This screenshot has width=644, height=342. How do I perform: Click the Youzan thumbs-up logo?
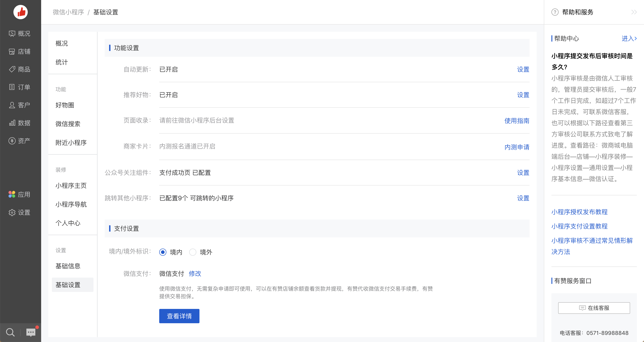tap(21, 12)
